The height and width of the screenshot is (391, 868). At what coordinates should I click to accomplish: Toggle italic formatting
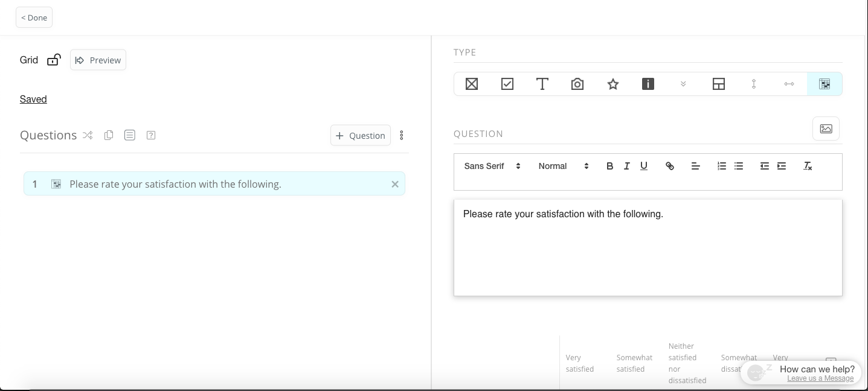click(626, 166)
